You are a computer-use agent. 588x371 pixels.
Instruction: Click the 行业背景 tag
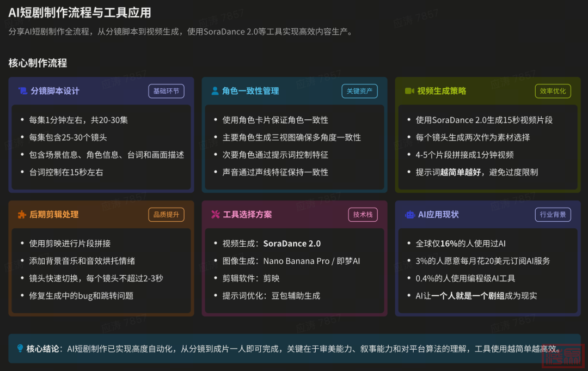553,215
